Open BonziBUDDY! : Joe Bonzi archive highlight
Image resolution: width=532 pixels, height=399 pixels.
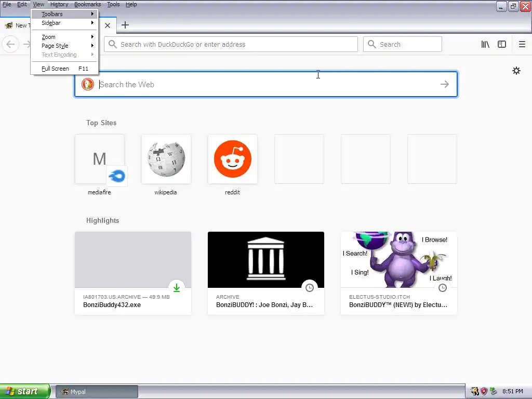pyautogui.click(x=266, y=273)
